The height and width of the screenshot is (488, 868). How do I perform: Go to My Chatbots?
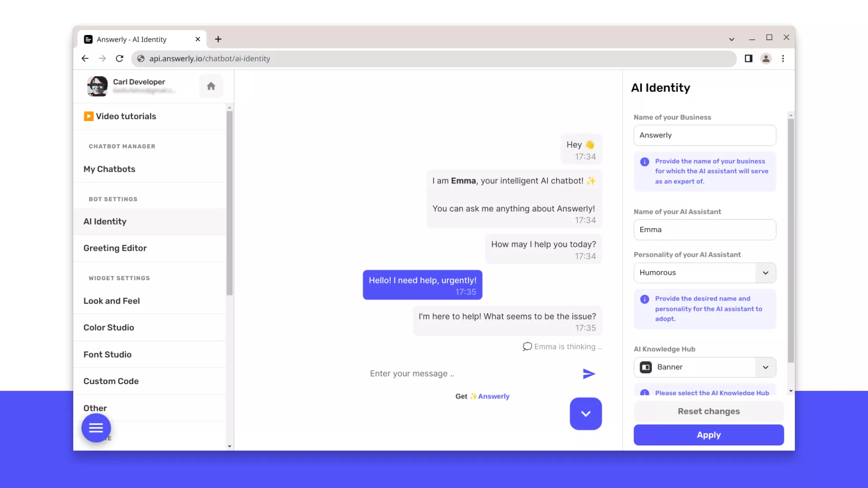109,169
